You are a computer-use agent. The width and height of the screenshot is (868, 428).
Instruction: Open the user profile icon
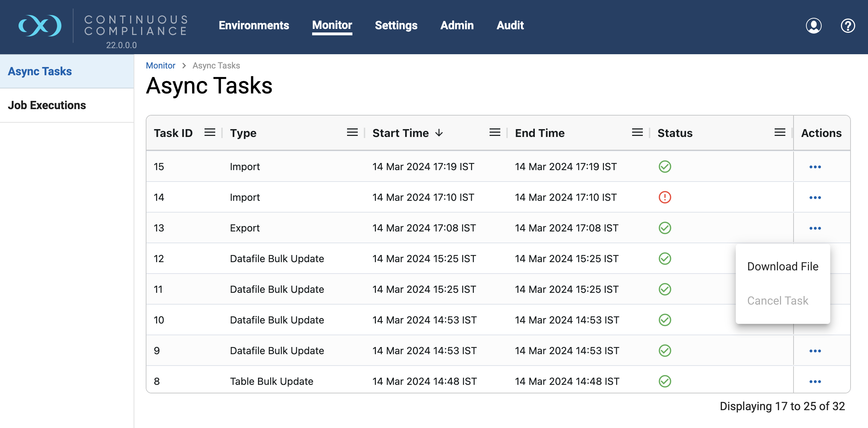point(814,26)
